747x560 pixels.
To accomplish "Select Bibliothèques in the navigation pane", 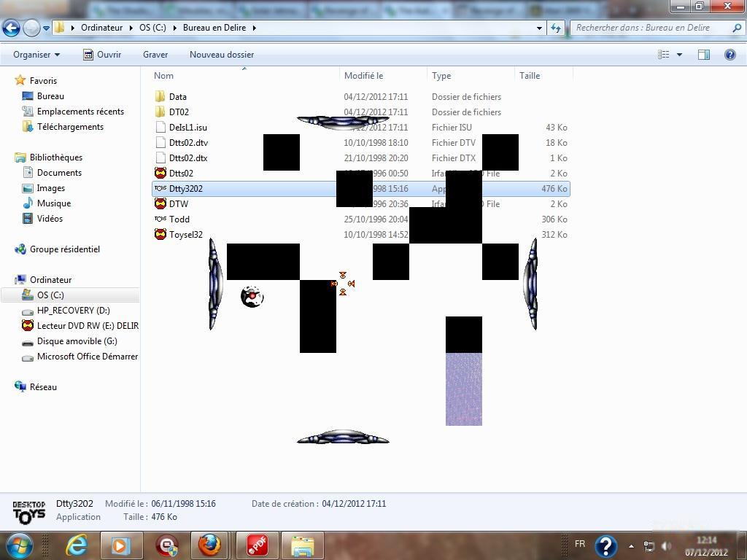I will [55, 157].
